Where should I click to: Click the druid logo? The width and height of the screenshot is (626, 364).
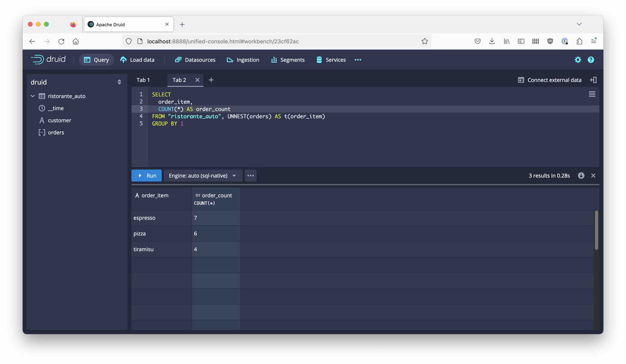coord(48,60)
